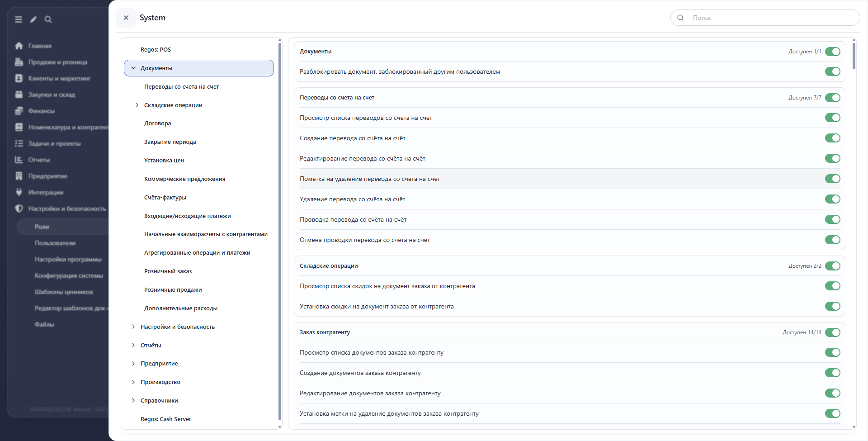The image size is (868, 441).
Task: Click the tree panel scrollbar down arrow
Action: pyautogui.click(x=280, y=427)
